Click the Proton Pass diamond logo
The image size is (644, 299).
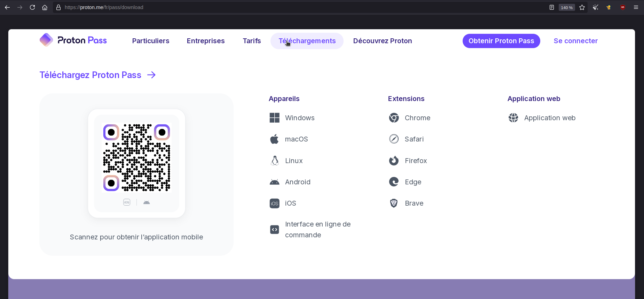[x=46, y=40]
